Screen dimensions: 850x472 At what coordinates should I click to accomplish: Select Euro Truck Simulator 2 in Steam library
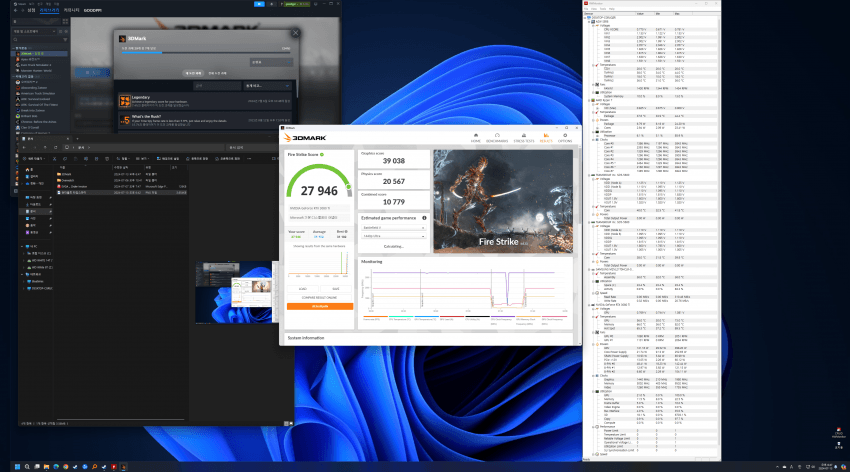coord(34,65)
